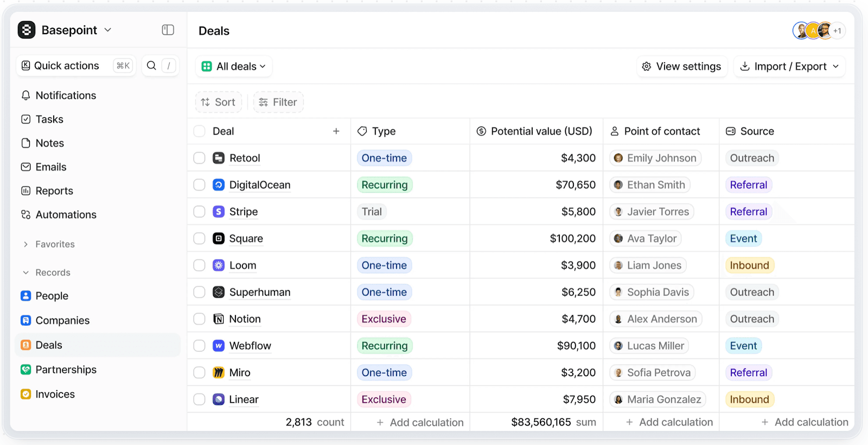Click the Loom company logo icon

coord(219,265)
